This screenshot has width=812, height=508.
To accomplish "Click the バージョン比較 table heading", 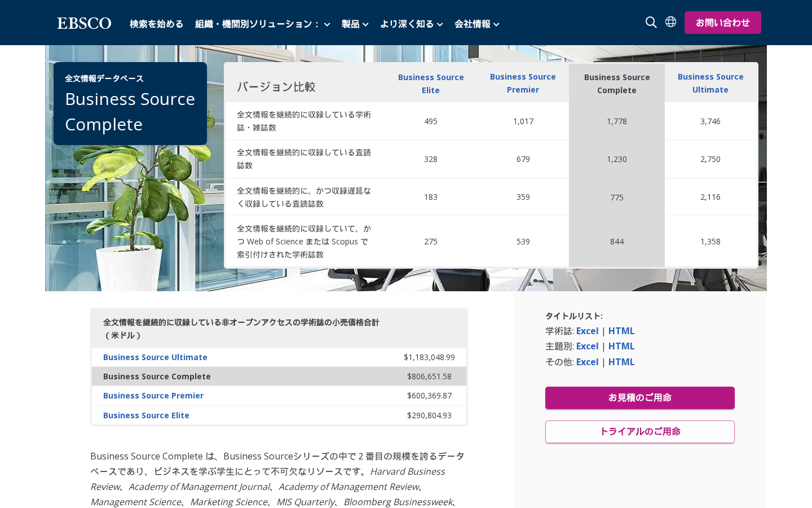I will click(x=276, y=86).
